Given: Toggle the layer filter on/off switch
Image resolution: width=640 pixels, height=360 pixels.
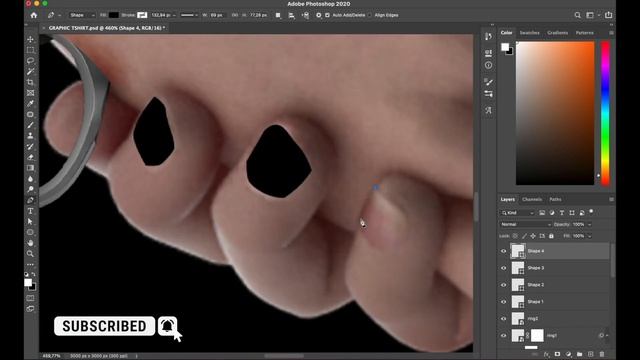Looking at the screenshot, I should [591, 212].
